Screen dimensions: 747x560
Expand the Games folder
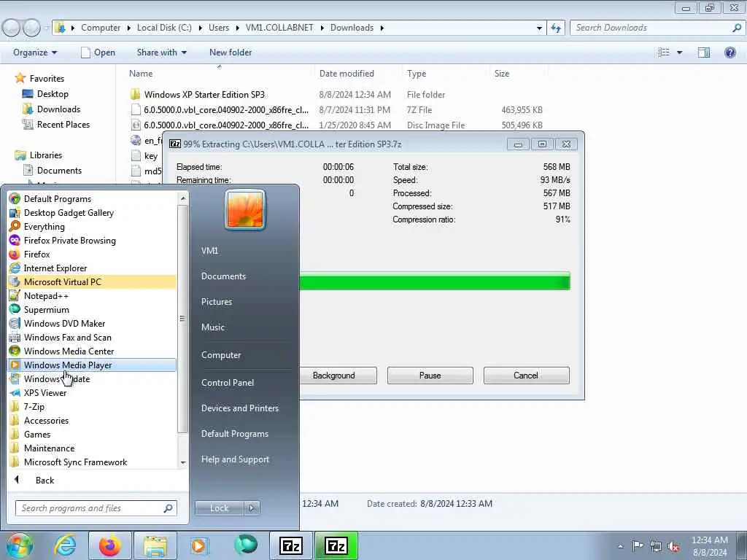point(37,435)
